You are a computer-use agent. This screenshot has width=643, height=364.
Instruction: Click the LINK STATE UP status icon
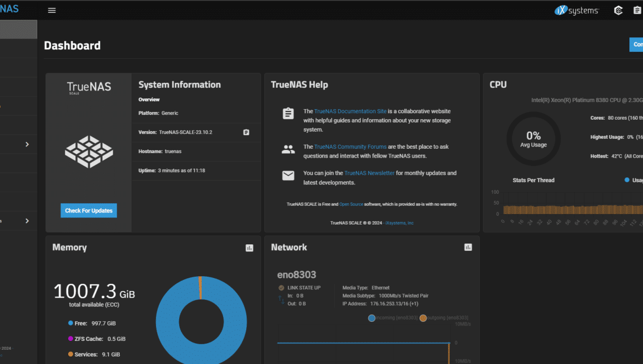[x=281, y=288]
